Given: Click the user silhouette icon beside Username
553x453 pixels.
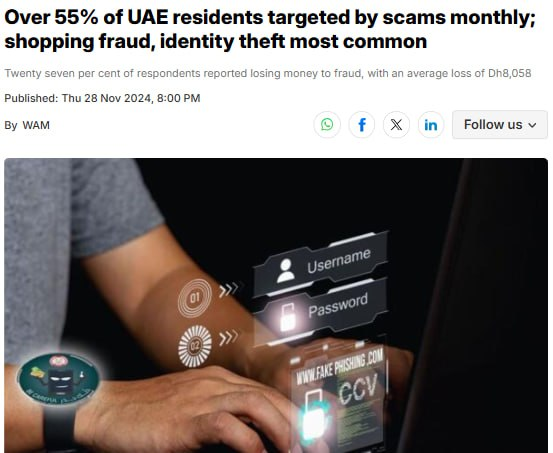Looking at the screenshot, I should point(285,271).
